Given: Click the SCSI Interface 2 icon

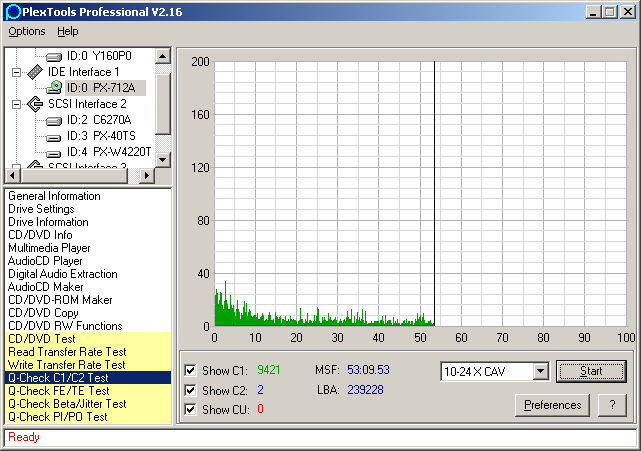Looking at the screenshot, I should [x=35, y=104].
